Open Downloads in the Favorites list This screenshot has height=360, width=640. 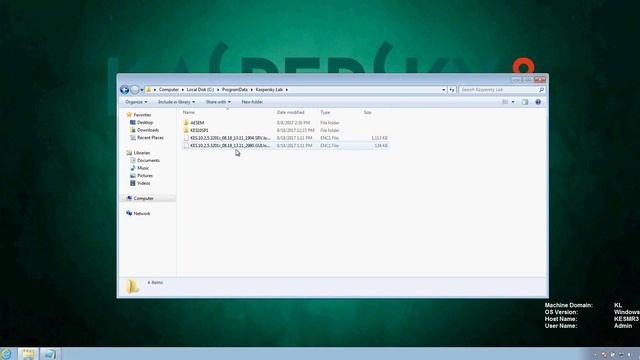pos(148,130)
